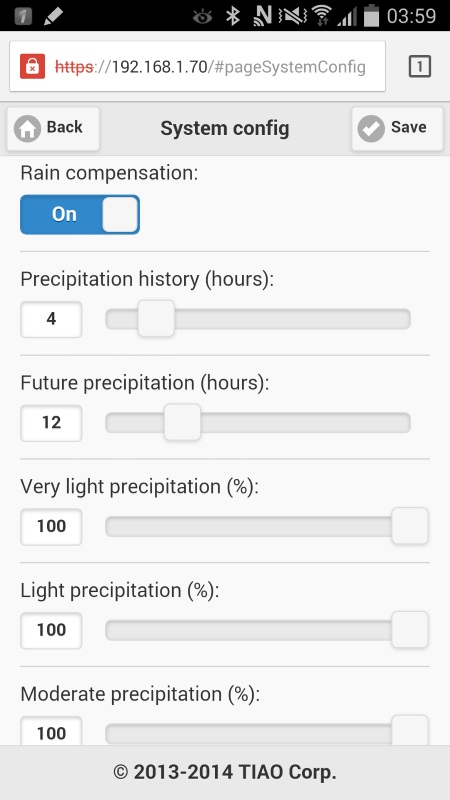Click the Very light precipitation slider handle
The image size is (450, 800).
point(410,526)
